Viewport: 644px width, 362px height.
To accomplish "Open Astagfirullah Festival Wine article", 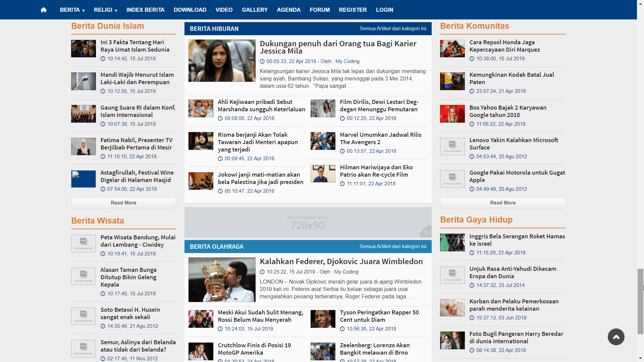I will 137,176.
